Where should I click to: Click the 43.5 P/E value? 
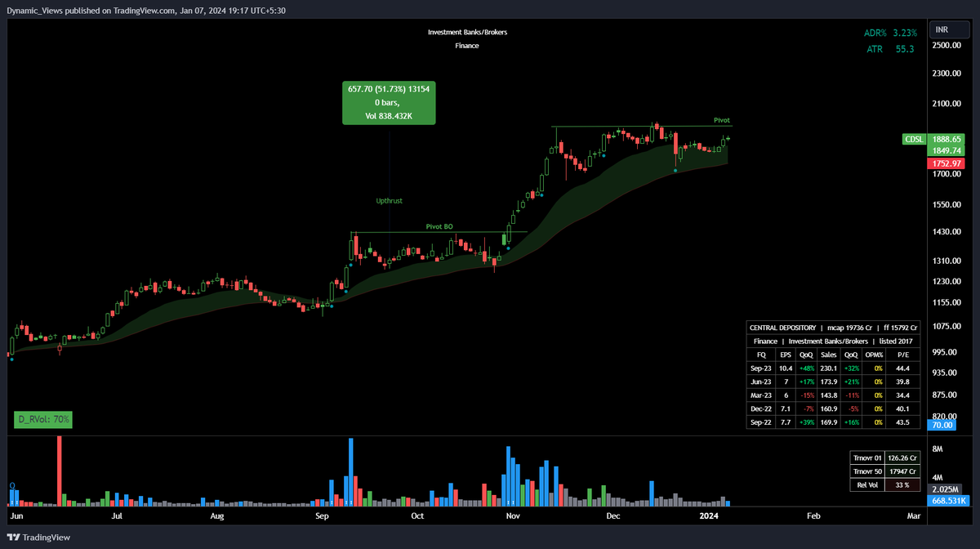pos(903,423)
